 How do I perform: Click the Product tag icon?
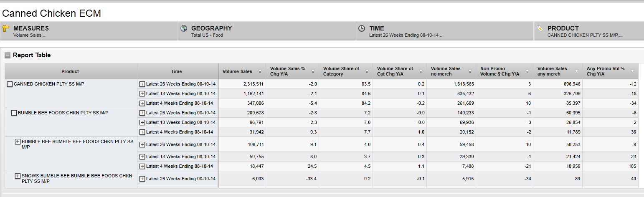point(540,28)
